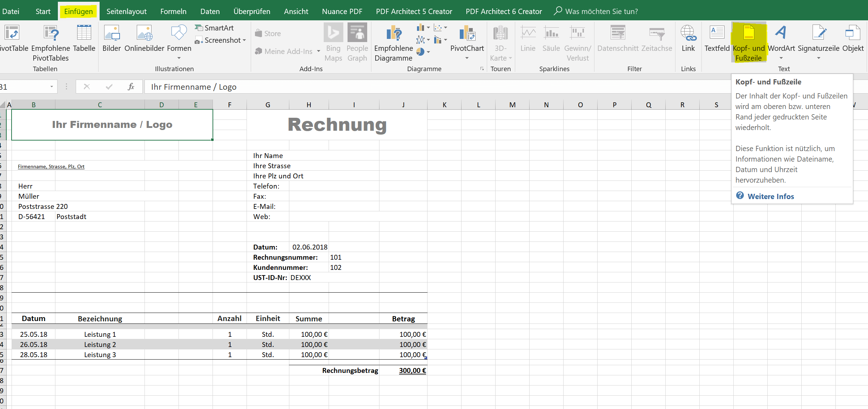Screen dimensions: 868x409
Task: Click the People Graph add-in
Action: click(x=357, y=43)
